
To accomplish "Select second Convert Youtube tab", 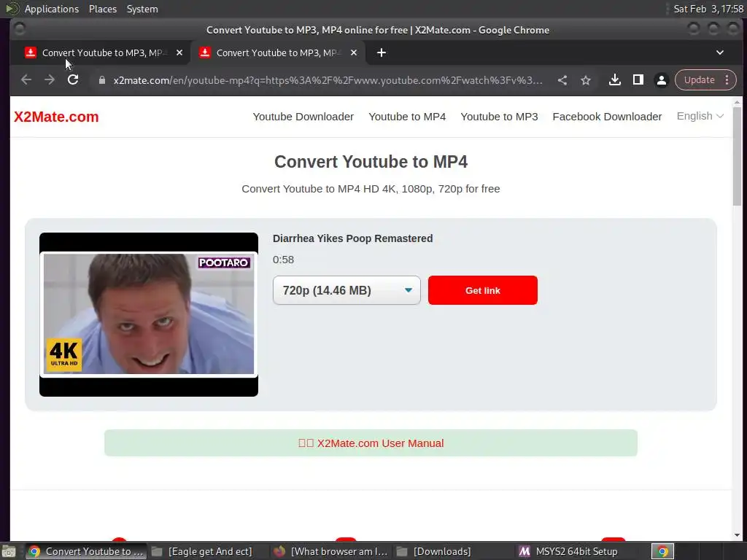I will pos(278,52).
